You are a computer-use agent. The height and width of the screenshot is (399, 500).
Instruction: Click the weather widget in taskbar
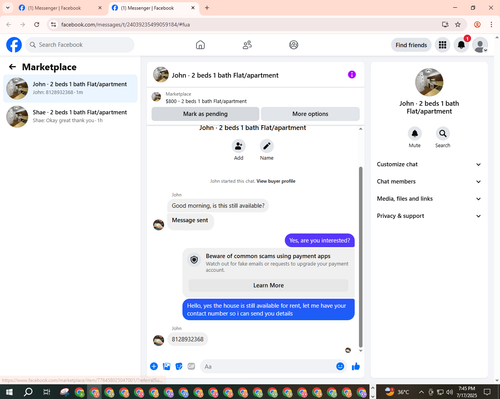pyautogui.click(x=397, y=392)
